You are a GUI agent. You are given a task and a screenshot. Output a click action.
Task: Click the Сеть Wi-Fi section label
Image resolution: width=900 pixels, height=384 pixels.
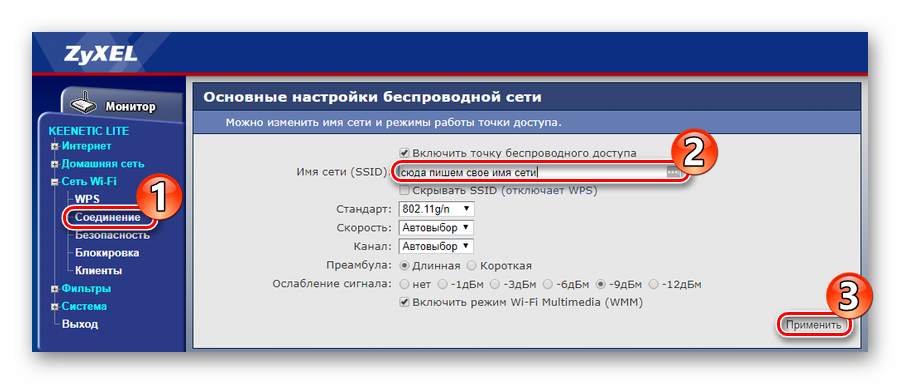click(89, 182)
